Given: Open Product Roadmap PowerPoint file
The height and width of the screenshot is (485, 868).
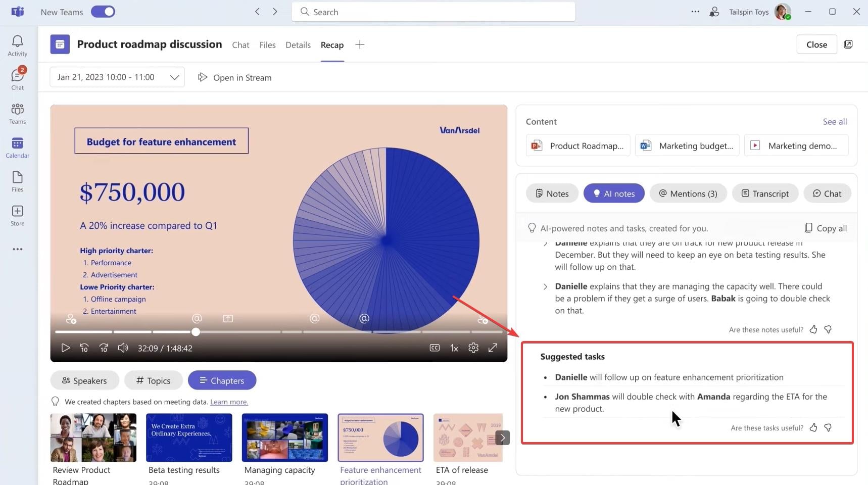Looking at the screenshot, I should pos(578,145).
